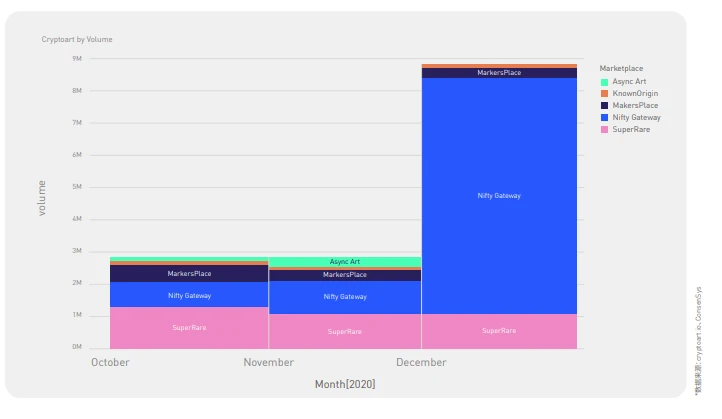This screenshot has height=419, width=722.
Task: Click November's SuperRare bar segment
Action: (x=344, y=332)
